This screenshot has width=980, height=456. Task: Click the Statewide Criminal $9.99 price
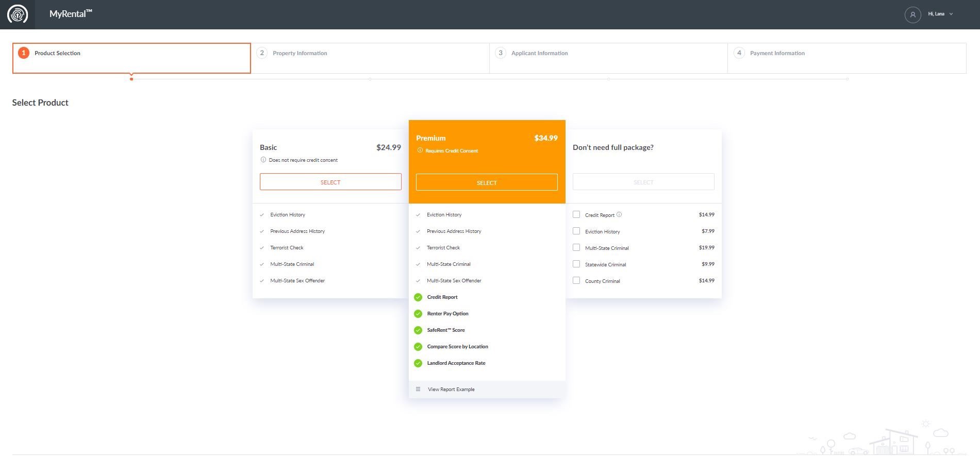708,264
